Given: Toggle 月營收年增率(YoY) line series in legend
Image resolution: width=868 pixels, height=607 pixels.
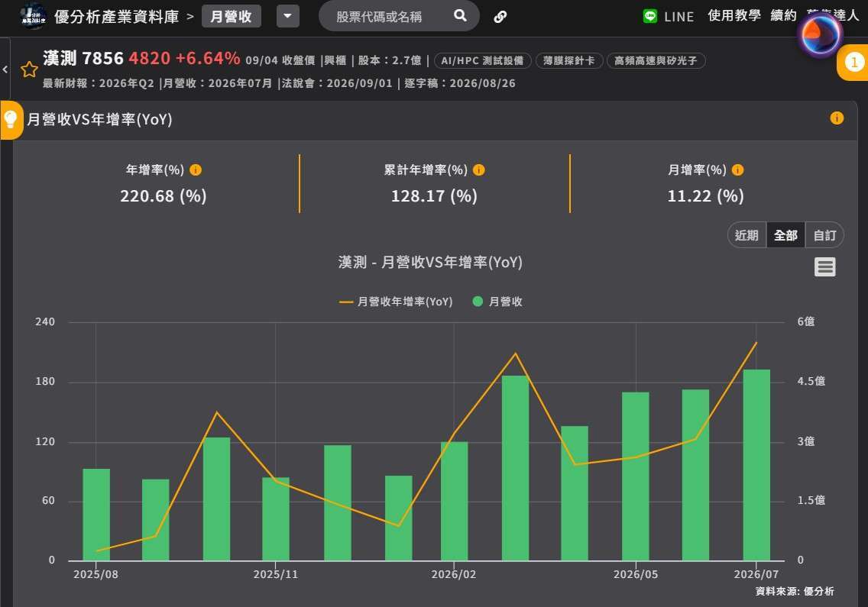Looking at the screenshot, I should (x=396, y=302).
